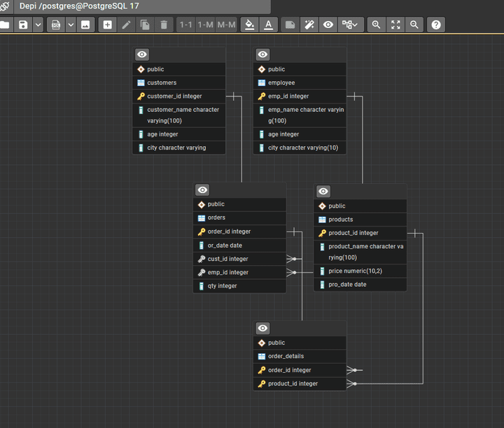The width and height of the screenshot is (504, 428).
Task: Click the Zoom in magnifier
Action: (376, 24)
